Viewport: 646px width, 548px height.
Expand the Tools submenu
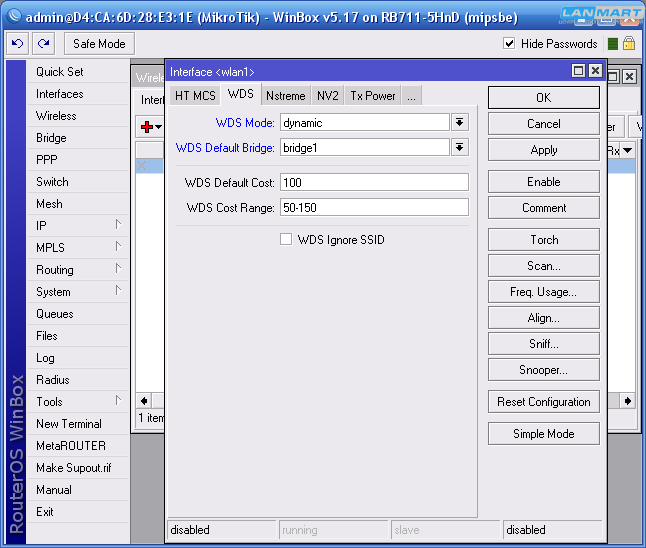coord(118,401)
